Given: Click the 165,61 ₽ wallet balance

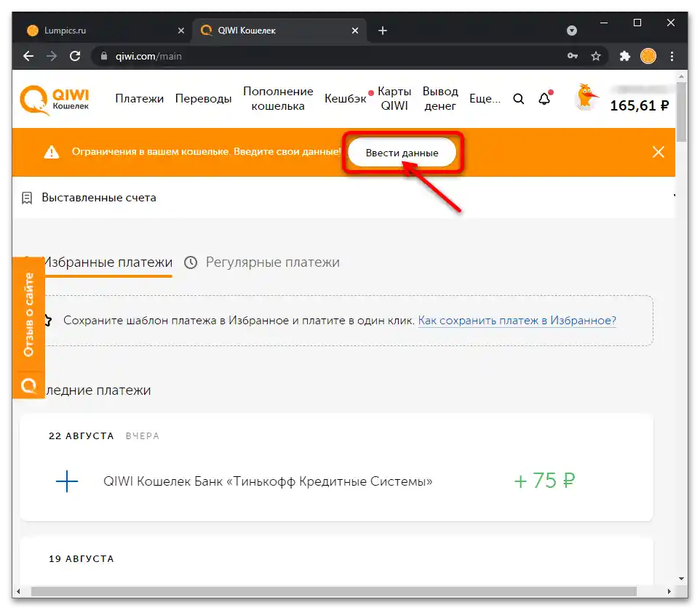Looking at the screenshot, I should (x=640, y=105).
